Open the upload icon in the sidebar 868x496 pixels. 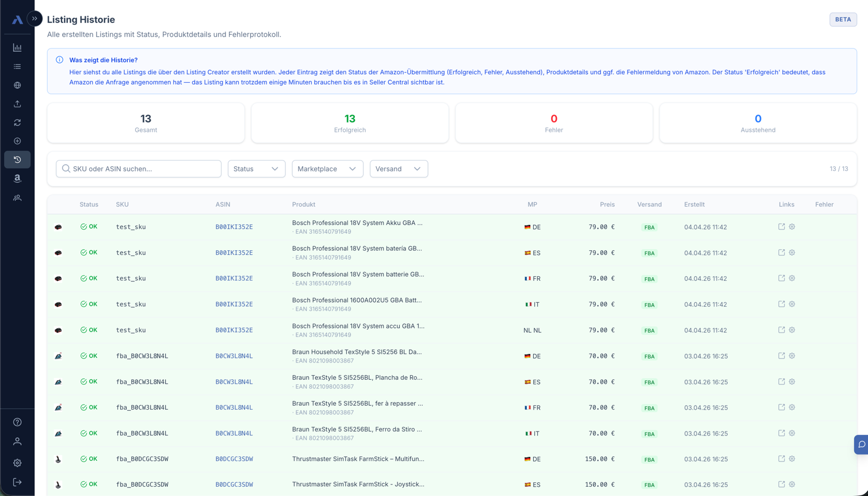coord(17,104)
